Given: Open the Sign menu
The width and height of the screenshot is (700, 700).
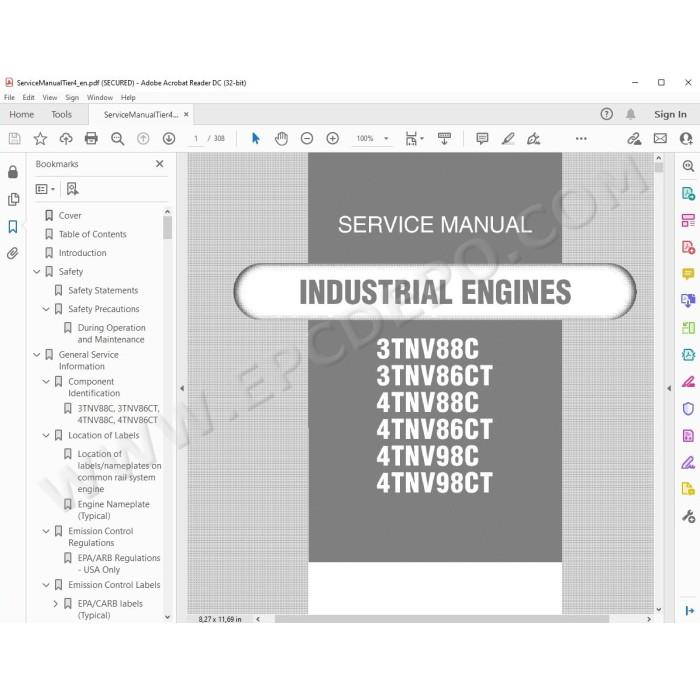Looking at the screenshot, I should 72,97.
